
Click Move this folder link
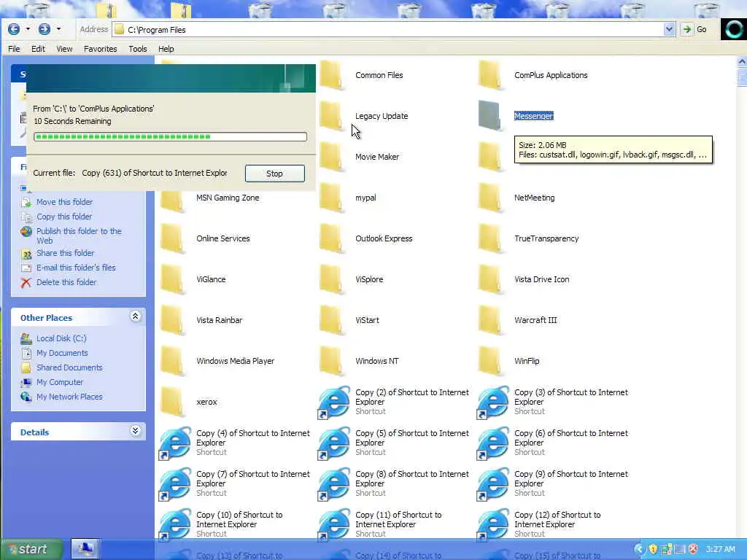coord(64,202)
